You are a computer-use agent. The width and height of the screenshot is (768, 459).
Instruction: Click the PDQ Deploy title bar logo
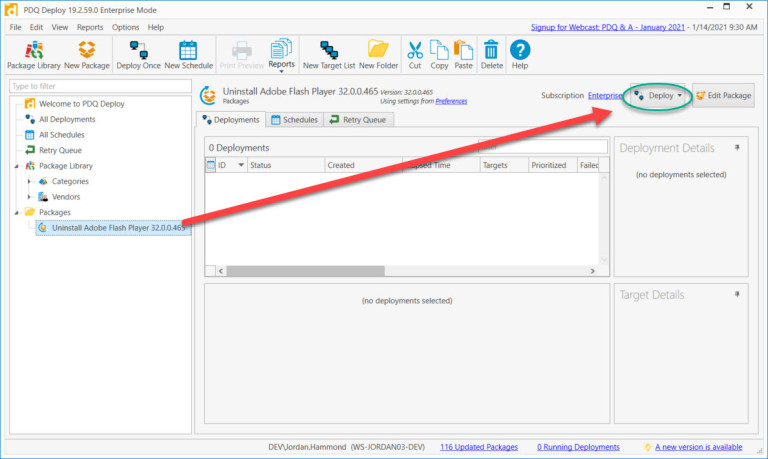pos(11,10)
